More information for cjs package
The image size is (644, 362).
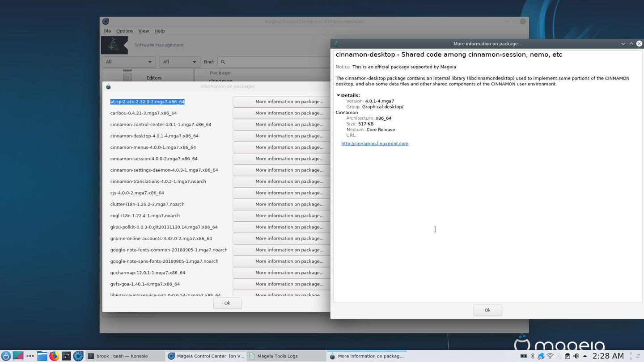pos(281,193)
